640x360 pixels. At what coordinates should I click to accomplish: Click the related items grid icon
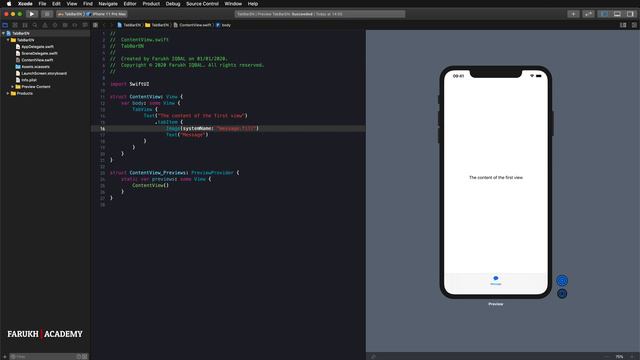click(x=95, y=25)
